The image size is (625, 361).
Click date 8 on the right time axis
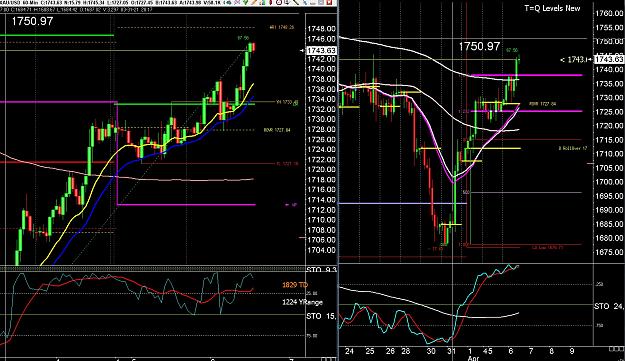552,351
